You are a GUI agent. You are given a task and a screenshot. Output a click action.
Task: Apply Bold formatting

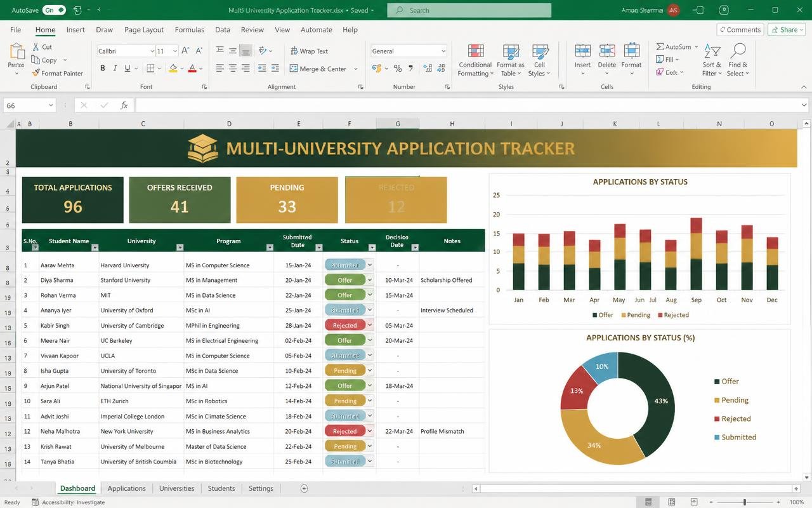point(103,69)
